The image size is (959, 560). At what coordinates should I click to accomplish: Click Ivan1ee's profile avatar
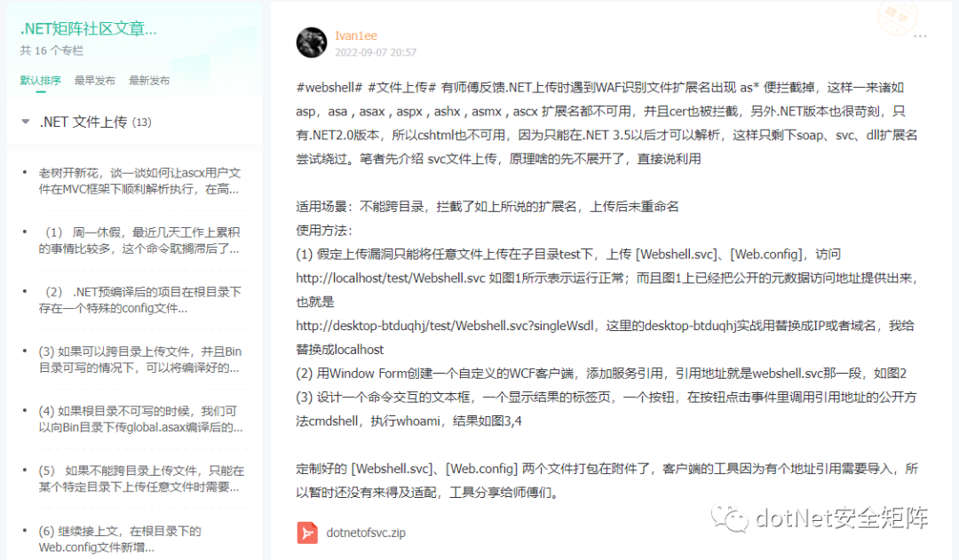click(312, 43)
